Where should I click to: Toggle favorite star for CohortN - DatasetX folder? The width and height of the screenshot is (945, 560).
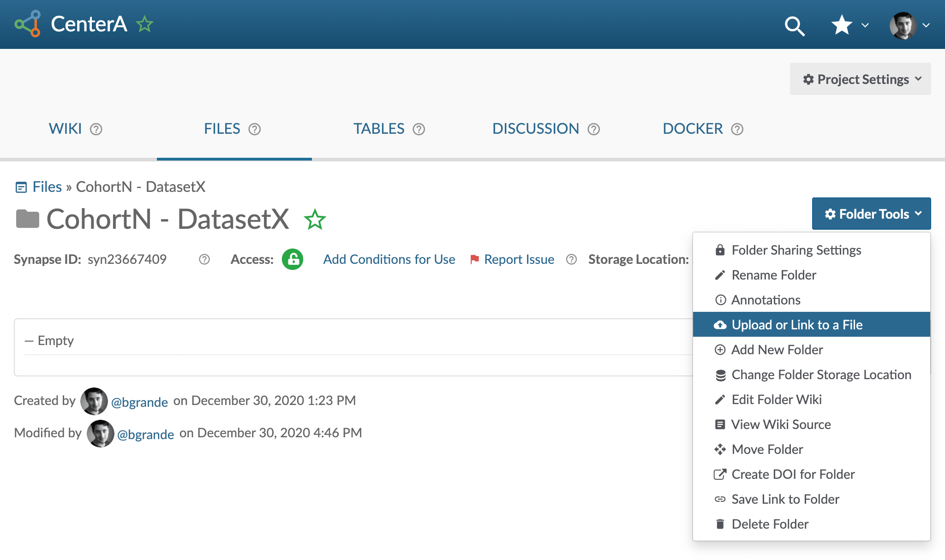coord(315,220)
